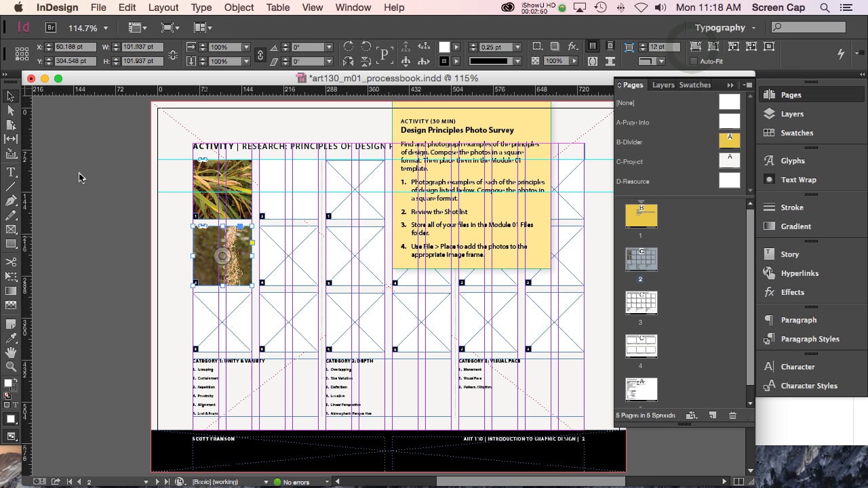Select the Selection tool arrow
Viewport: 868px width, 488px height.
pyautogui.click(x=11, y=96)
